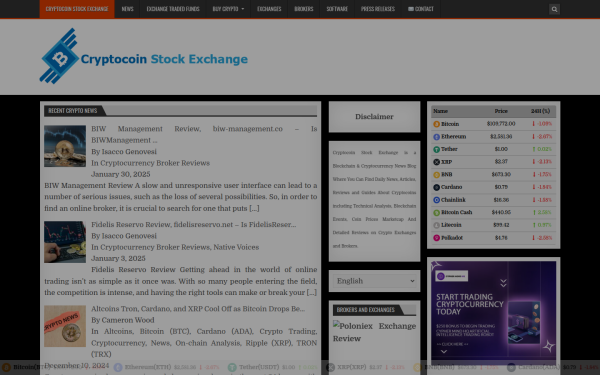600x375 pixels.
Task: Click the Fidelis Reservo article thumbnail
Action: (65, 242)
